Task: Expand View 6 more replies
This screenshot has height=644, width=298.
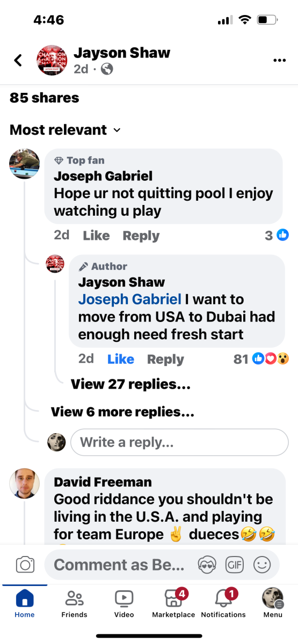Action: point(122,412)
